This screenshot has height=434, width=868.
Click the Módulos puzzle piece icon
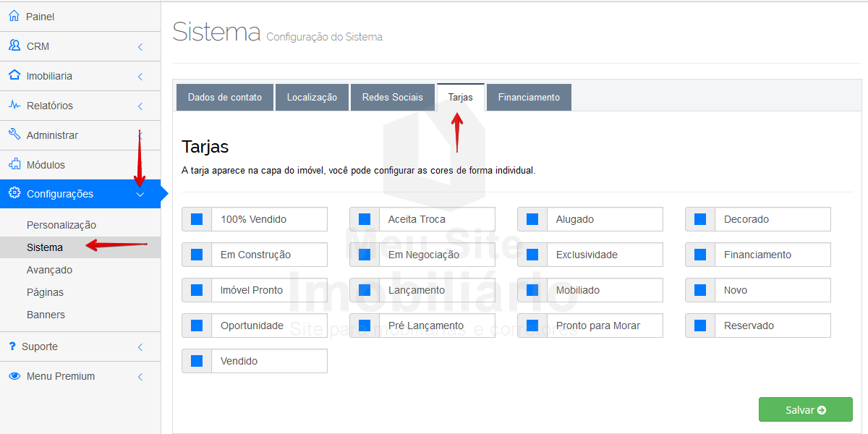coord(14,164)
